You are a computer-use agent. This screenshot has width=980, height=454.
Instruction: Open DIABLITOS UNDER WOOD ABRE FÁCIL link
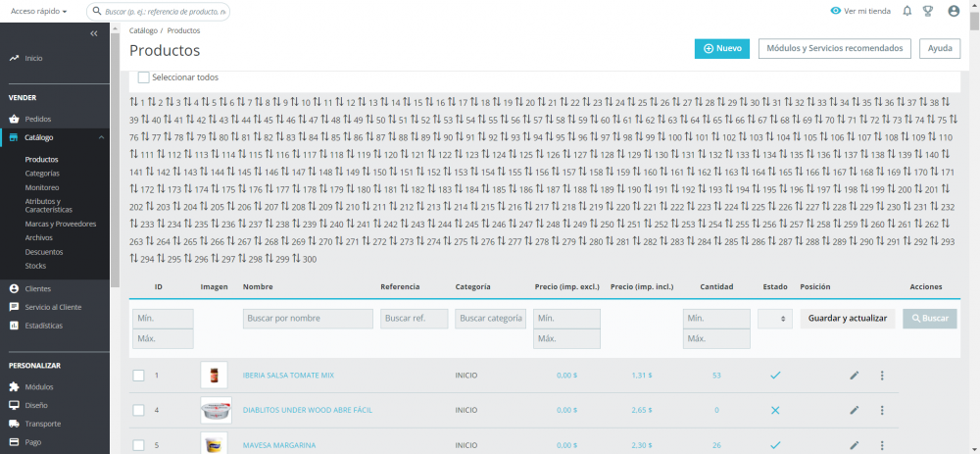[308, 410]
